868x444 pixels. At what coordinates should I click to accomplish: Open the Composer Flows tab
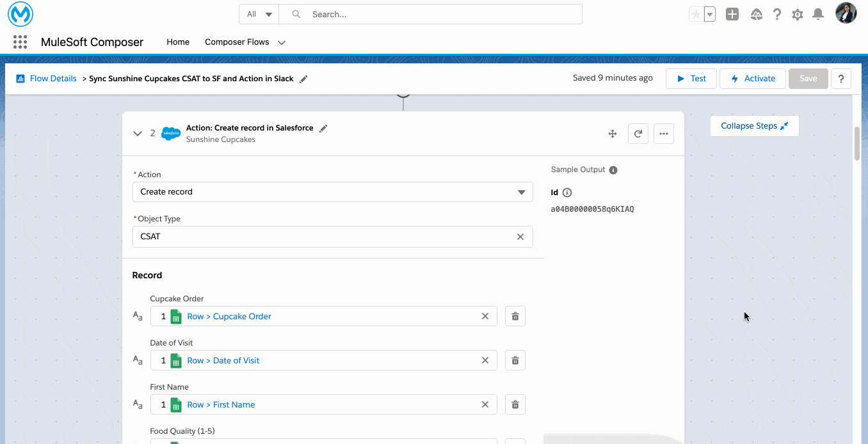[237, 42]
